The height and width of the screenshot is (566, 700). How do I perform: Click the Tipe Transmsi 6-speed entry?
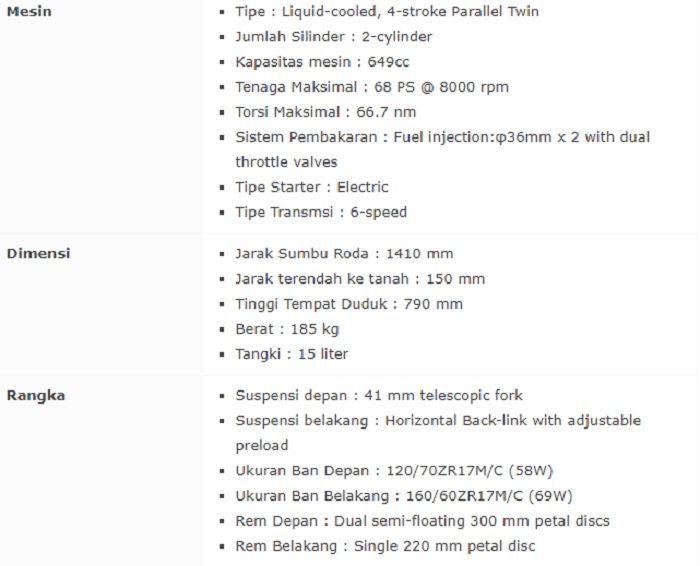[321, 212]
